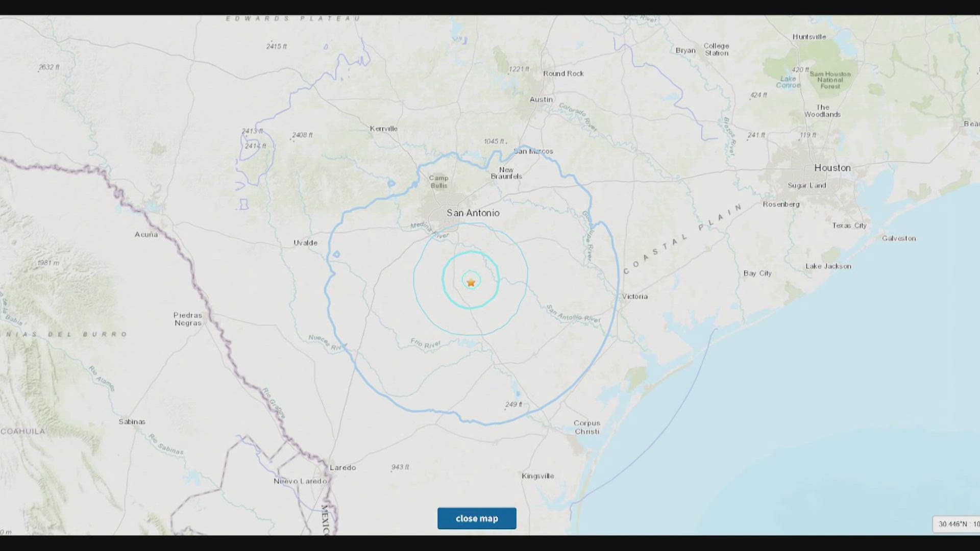This screenshot has width=980, height=551.
Task: Click the San Marcos label
Action: 533,151
